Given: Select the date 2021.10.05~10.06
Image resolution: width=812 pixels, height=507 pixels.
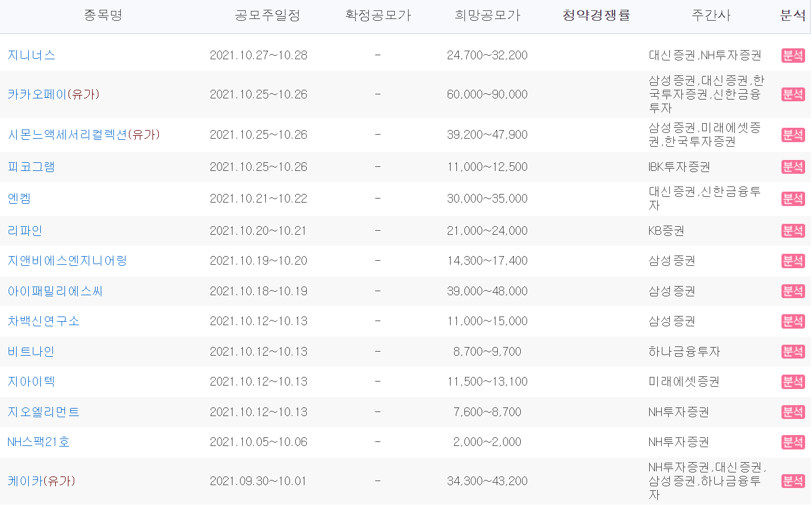Looking at the screenshot, I should point(258,442).
